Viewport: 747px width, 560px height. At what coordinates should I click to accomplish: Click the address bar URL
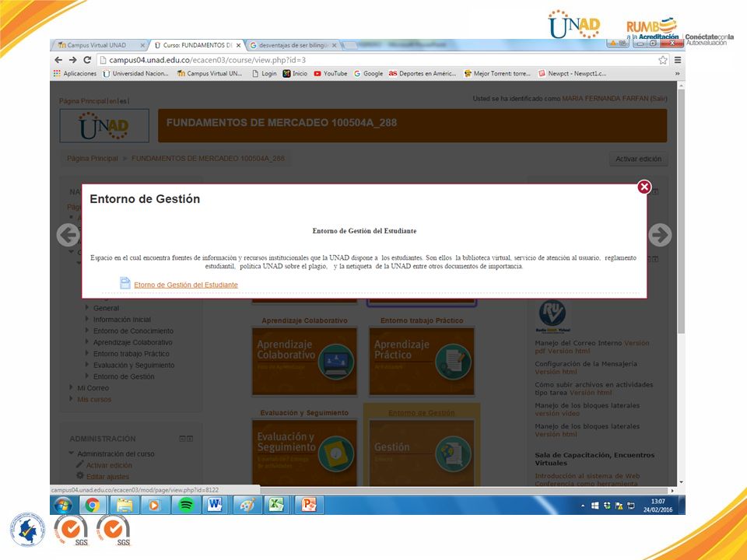pos(207,60)
